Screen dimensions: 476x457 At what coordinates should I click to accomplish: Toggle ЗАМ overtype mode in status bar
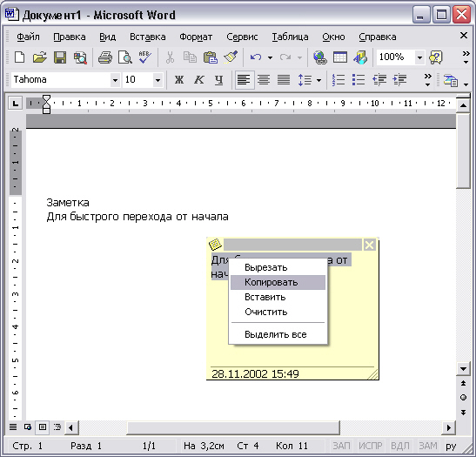point(428,446)
